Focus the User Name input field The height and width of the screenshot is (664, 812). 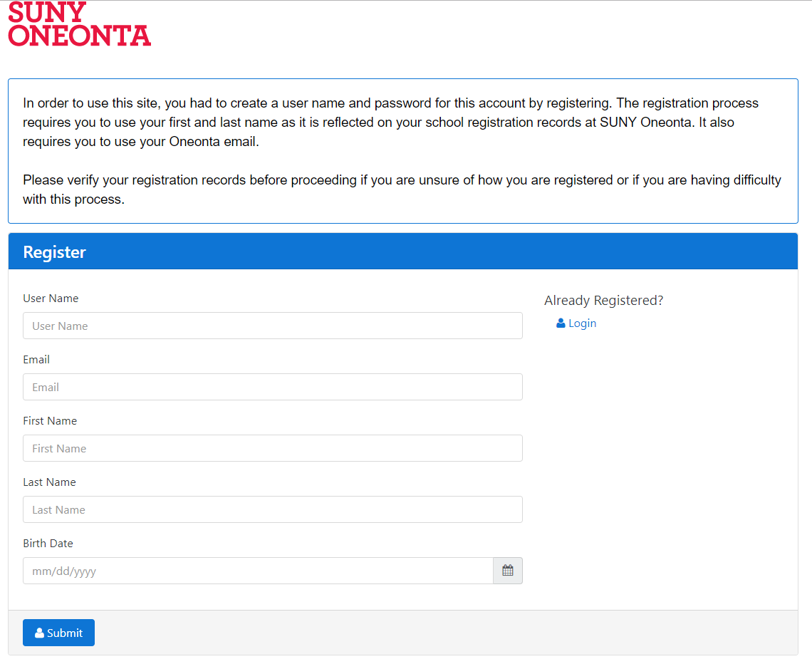tap(272, 326)
